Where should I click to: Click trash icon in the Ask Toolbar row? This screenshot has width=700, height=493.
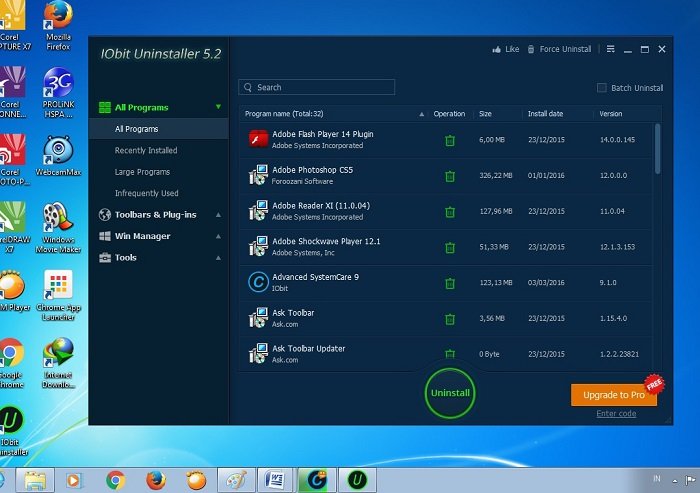click(x=450, y=319)
